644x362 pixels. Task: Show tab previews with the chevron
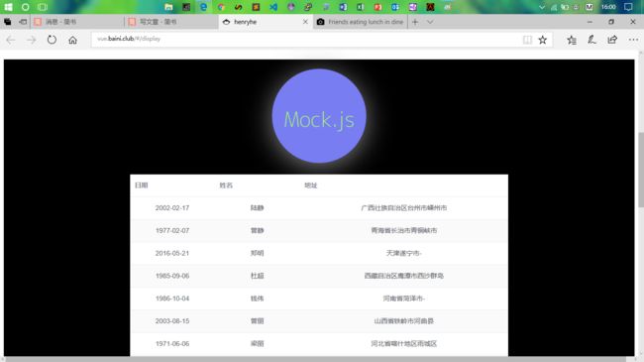430,22
